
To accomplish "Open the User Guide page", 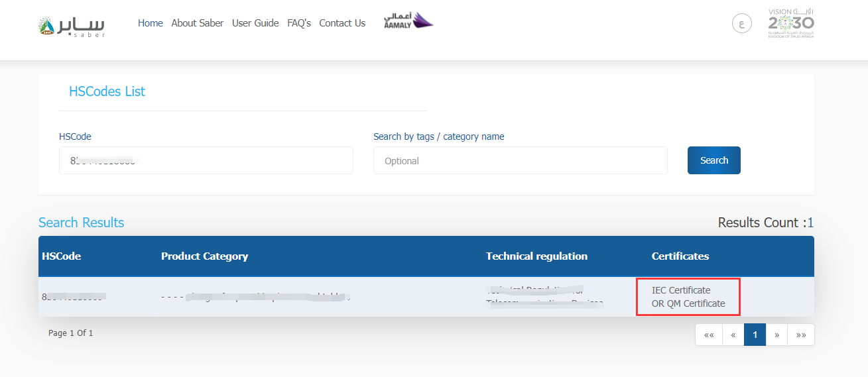I will coord(255,23).
